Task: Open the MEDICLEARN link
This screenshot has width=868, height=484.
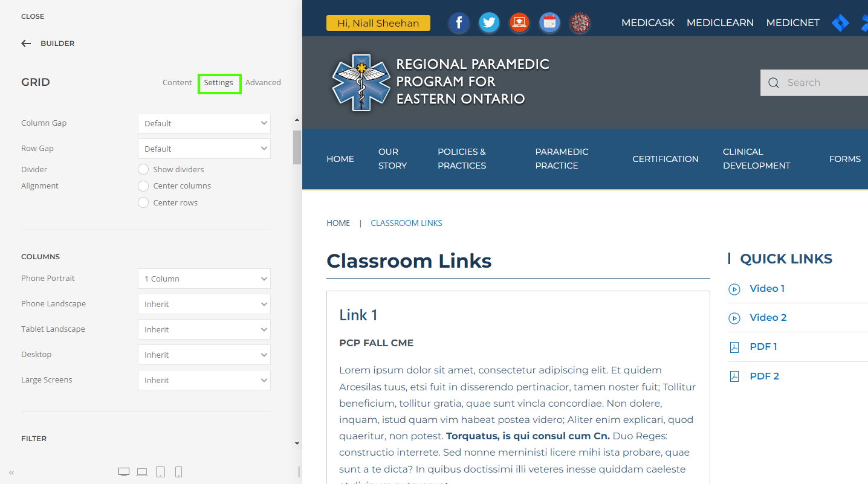Action: point(720,23)
